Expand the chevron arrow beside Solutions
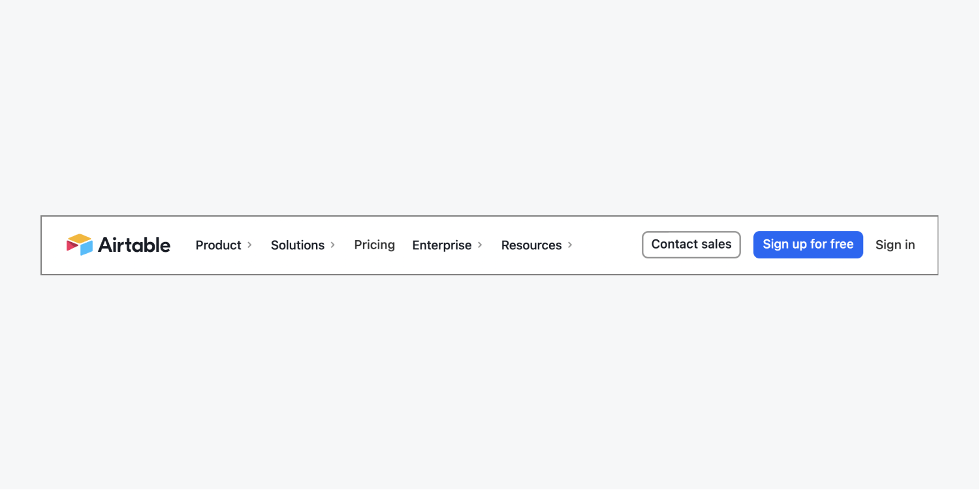The width and height of the screenshot is (980, 490). tap(332, 245)
